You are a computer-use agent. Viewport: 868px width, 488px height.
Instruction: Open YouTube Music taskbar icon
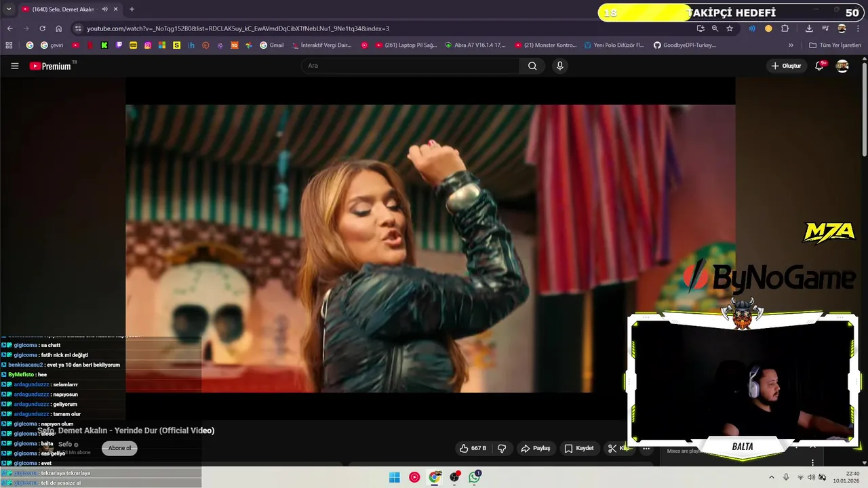click(x=414, y=477)
